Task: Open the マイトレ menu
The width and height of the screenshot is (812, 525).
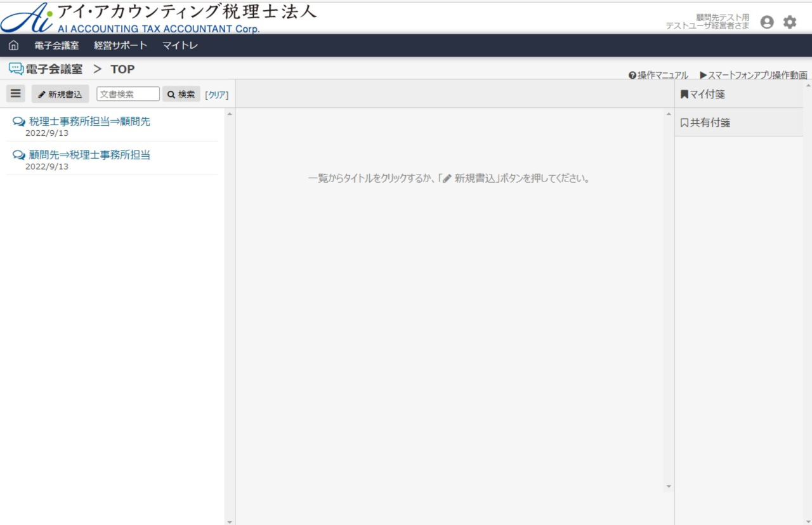Action: point(180,46)
